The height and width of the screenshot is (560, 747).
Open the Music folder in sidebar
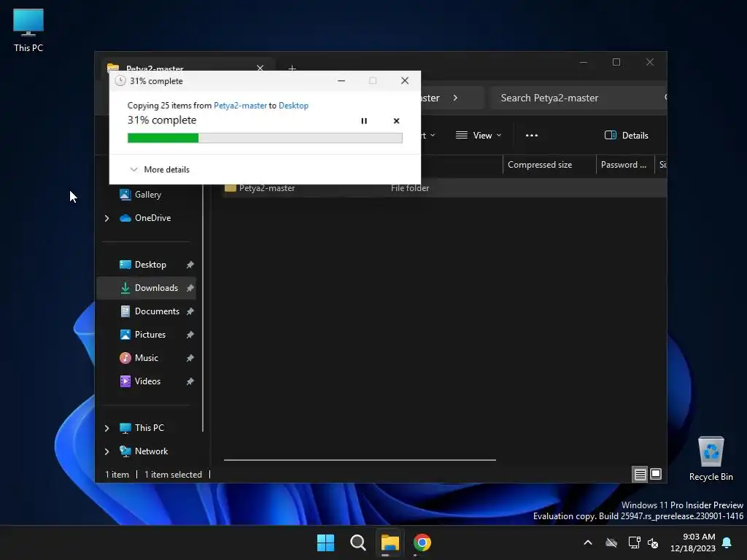point(146,358)
